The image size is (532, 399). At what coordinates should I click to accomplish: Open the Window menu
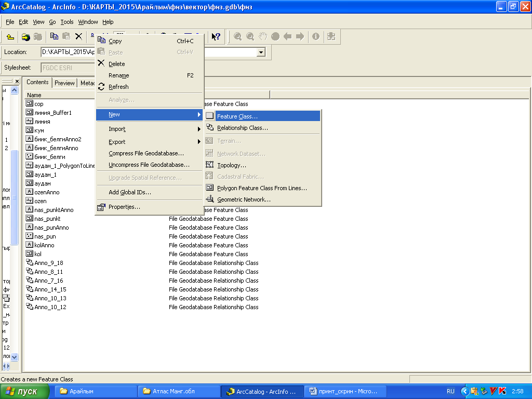pos(88,22)
